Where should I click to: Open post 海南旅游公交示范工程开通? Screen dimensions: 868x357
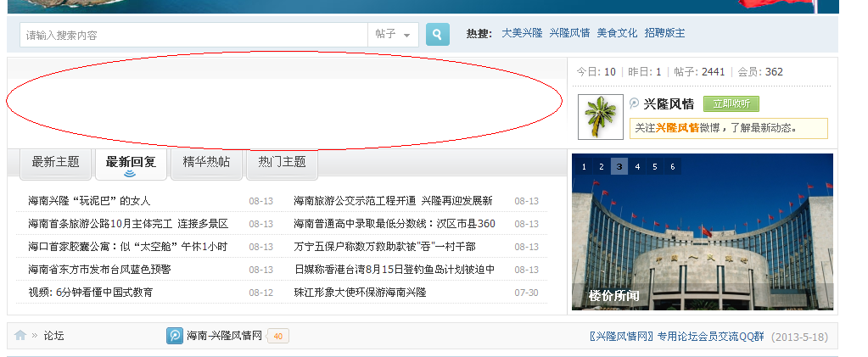click(x=393, y=201)
